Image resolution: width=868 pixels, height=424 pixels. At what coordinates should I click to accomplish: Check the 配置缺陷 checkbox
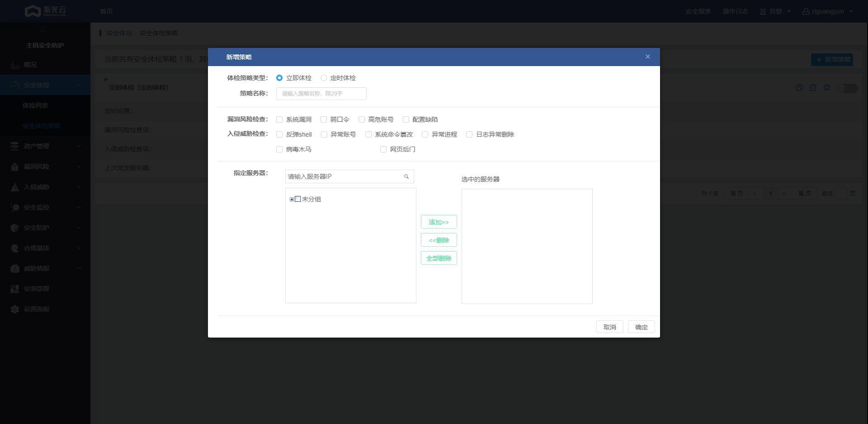pos(406,119)
